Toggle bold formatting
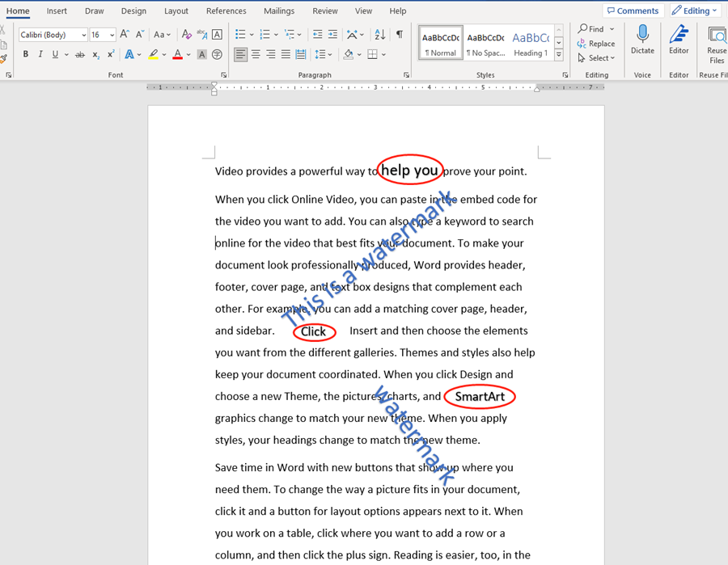The image size is (728, 565). (x=26, y=54)
